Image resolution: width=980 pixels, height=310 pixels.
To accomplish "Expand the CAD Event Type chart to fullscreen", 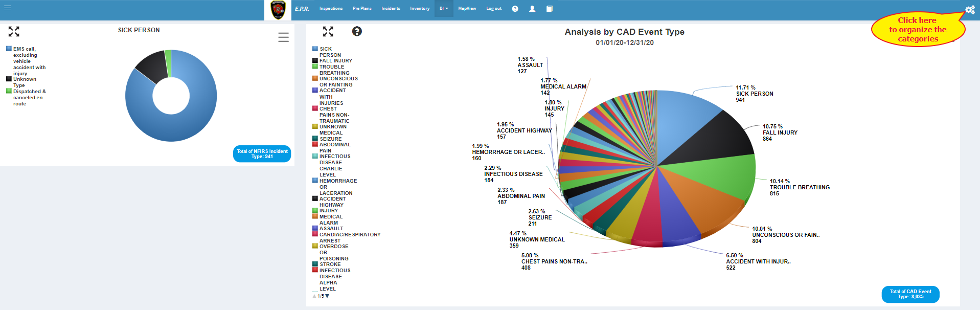I will (x=328, y=32).
